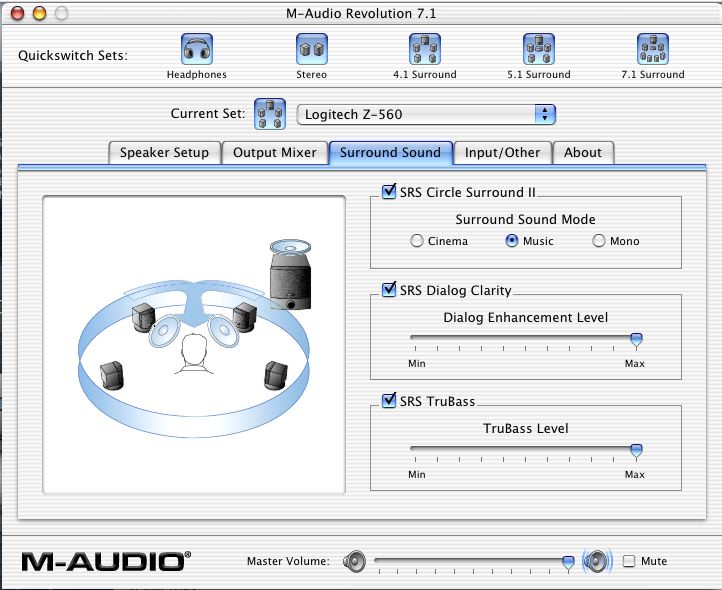722x590 pixels.
Task: Toggle the SRS Dialog Clarity checkbox
Action: point(389,290)
